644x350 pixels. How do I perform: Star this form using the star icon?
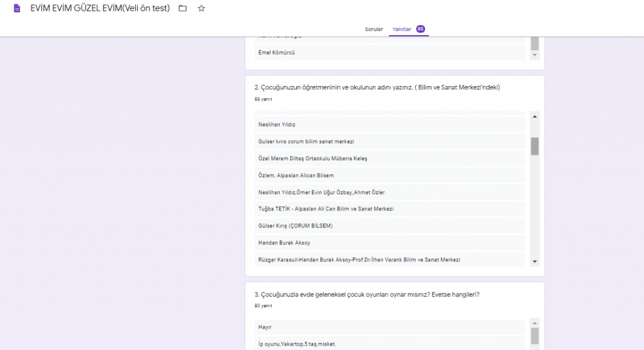[x=201, y=9]
